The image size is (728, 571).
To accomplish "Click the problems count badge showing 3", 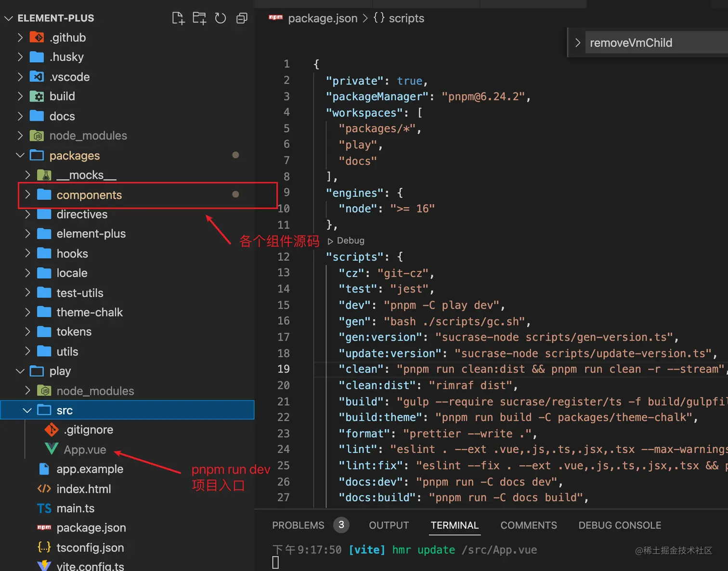I will click(341, 525).
